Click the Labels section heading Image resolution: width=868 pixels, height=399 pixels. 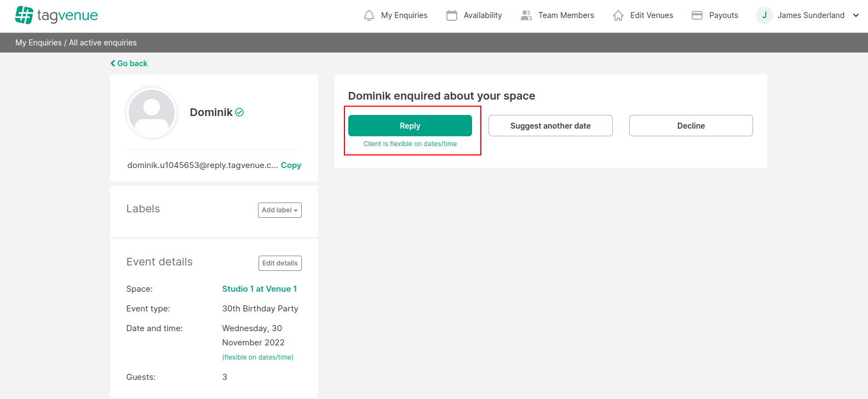[x=143, y=209]
